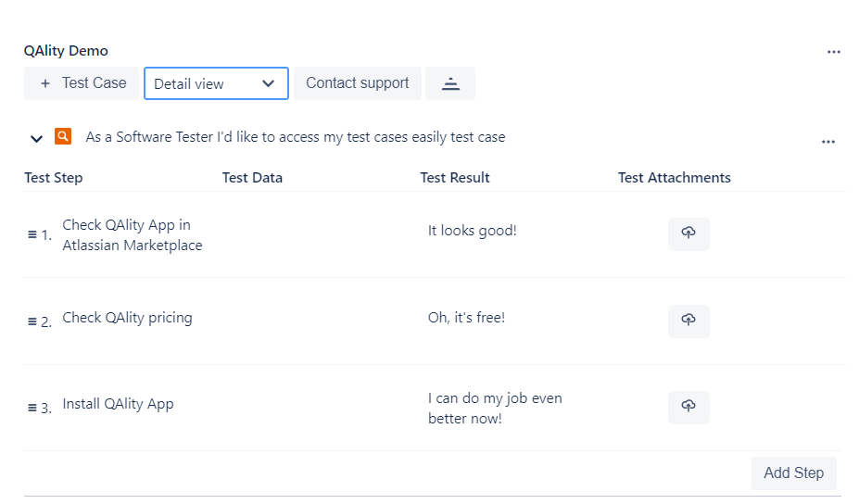The height and width of the screenshot is (504, 859).
Task: Click Contact support button
Action: tap(357, 83)
